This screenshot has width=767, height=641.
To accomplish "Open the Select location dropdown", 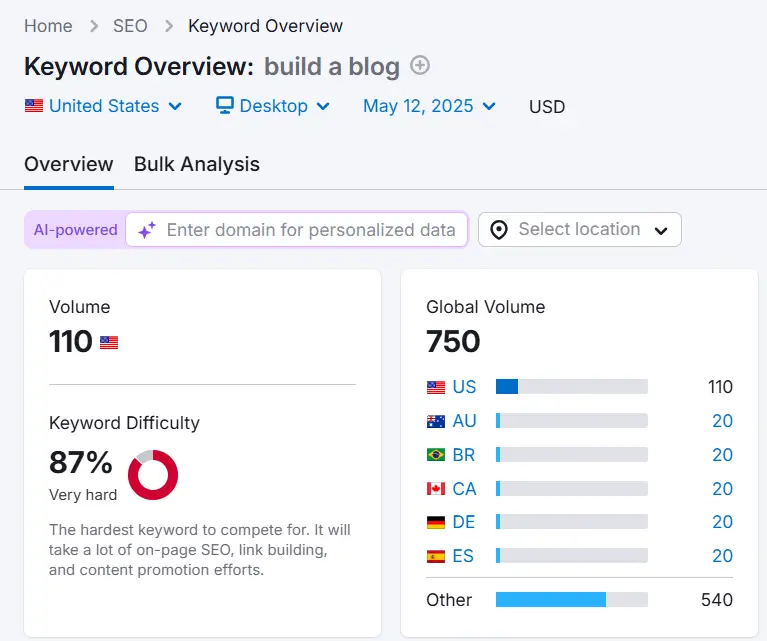I will [580, 229].
